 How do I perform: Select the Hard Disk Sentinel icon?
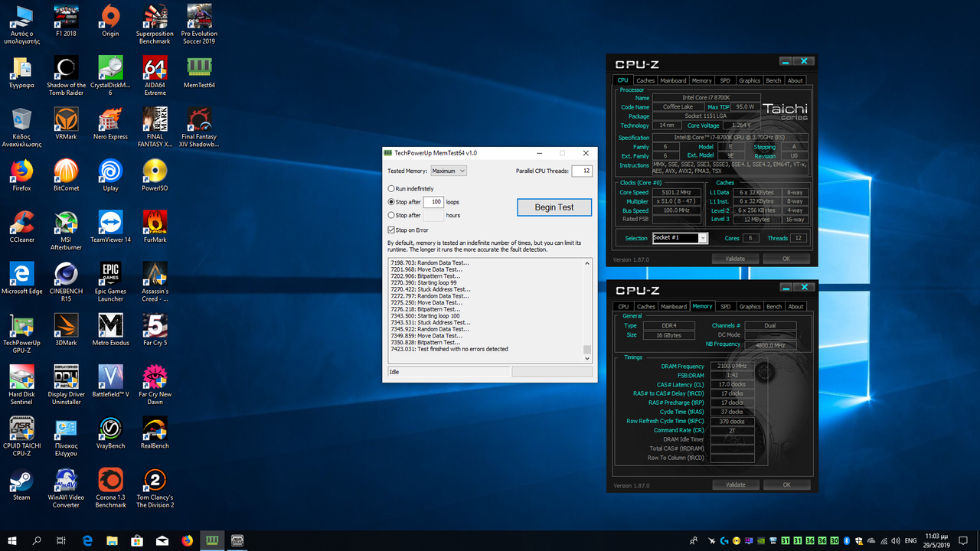tap(21, 385)
